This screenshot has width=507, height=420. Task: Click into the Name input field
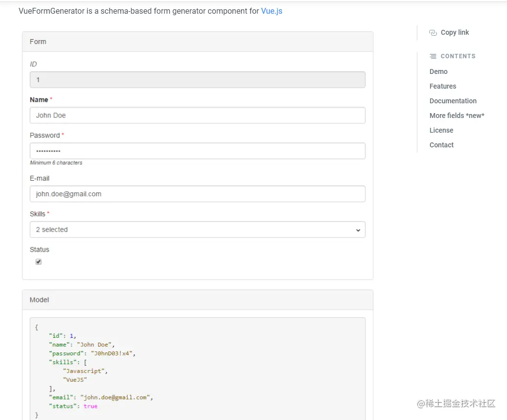coord(197,116)
